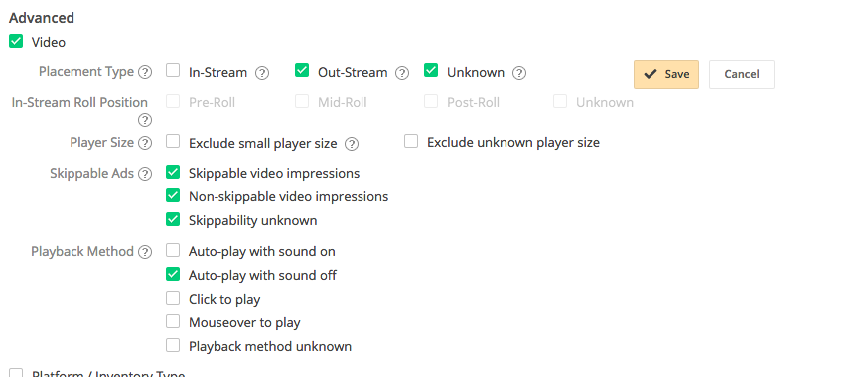The image size is (868, 377).
Task: Show help tooltip for Out-Stream option
Action: click(x=402, y=73)
